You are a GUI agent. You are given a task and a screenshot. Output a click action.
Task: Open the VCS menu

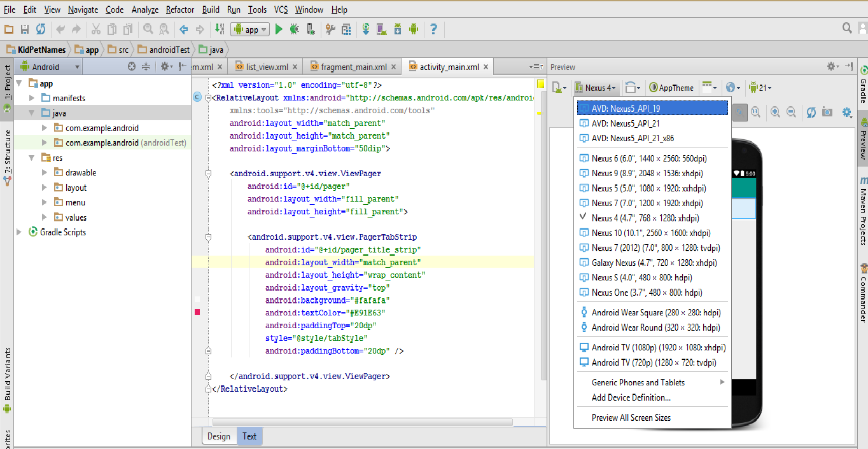coord(281,10)
